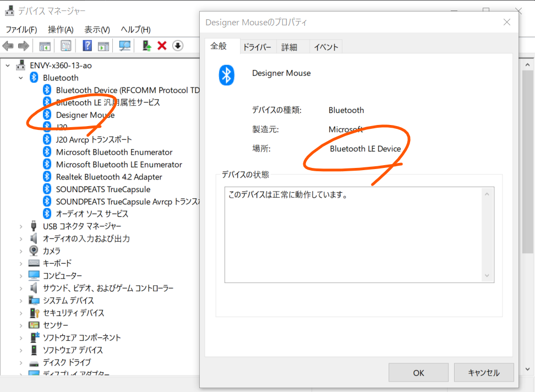Screen dimensions: 535x392
Task: Click the キャンセル button
Action: pyautogui.click(x=484, y=373)
